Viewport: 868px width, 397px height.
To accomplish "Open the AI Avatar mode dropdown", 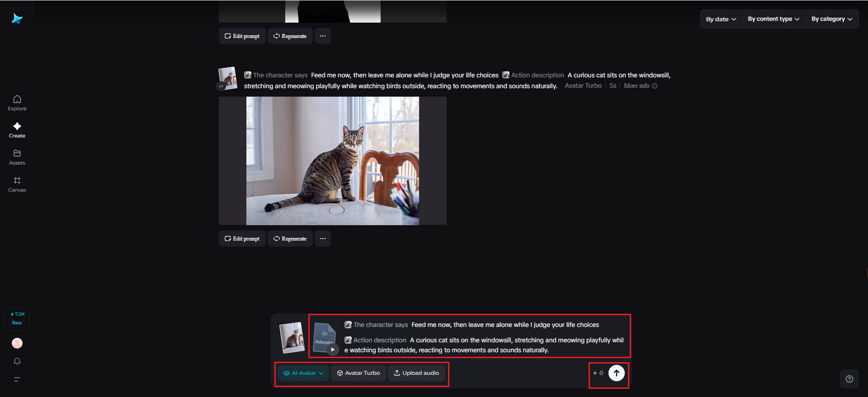I will point(303,373).
